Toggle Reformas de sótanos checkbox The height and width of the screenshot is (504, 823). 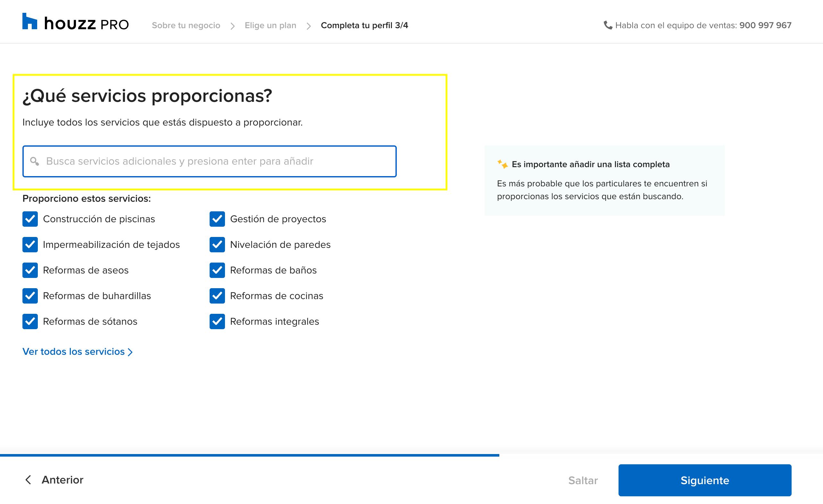click(30, 321)
